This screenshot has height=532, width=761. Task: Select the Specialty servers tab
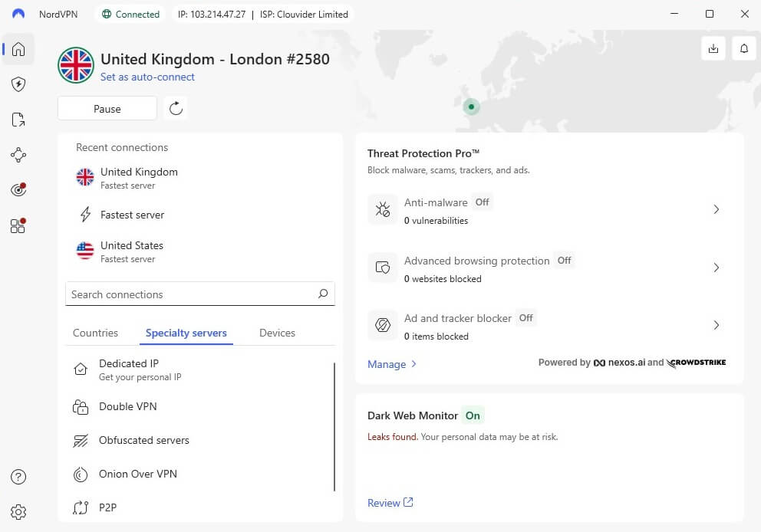[186, 333]
